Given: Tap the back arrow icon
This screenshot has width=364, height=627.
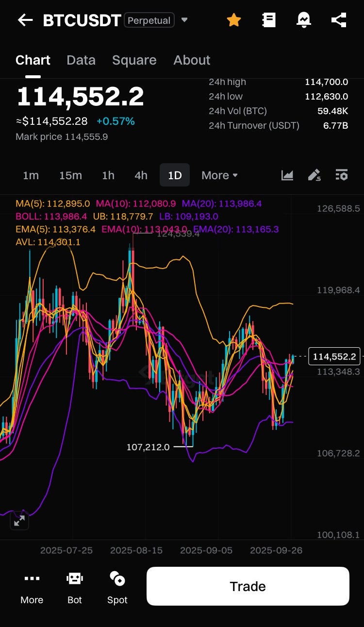Looking at the screenshot, I should tap(25, 20).
